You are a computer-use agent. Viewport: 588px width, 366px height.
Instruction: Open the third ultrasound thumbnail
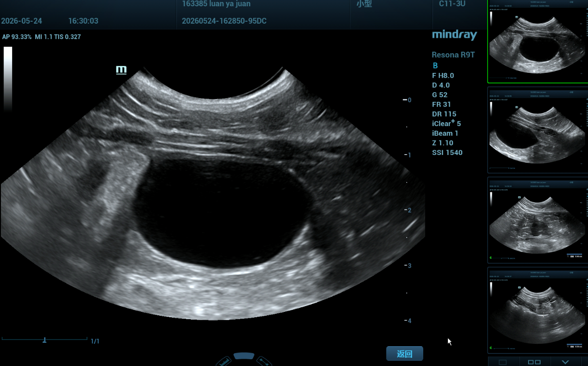coord(537,220)
